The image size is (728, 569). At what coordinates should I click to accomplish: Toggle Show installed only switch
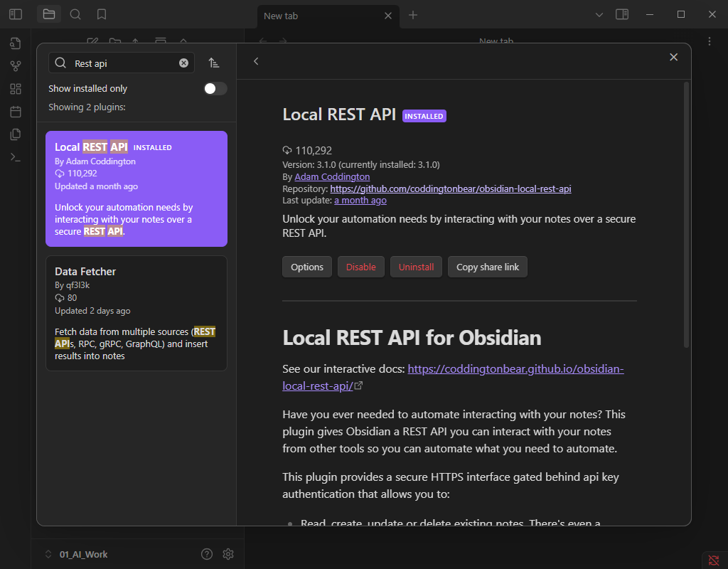[215, 89]
